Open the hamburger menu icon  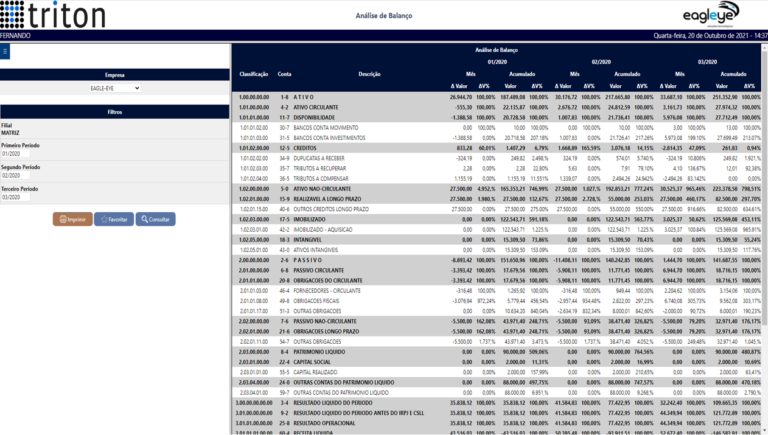5,51
